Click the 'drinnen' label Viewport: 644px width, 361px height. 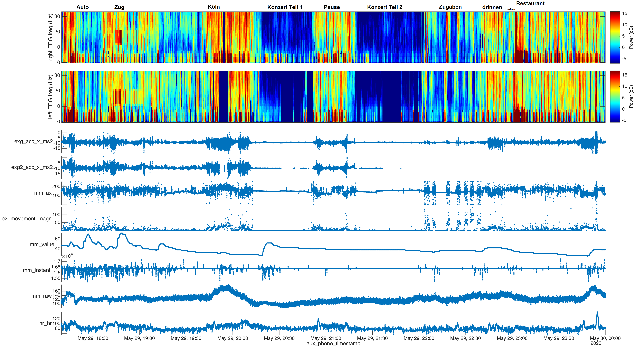pyautogui.click(x=492, y=7)
